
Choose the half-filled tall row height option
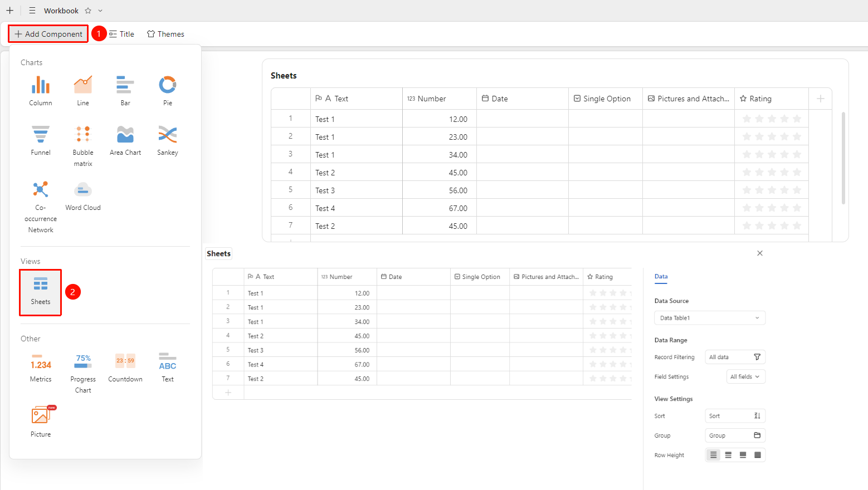743,455
